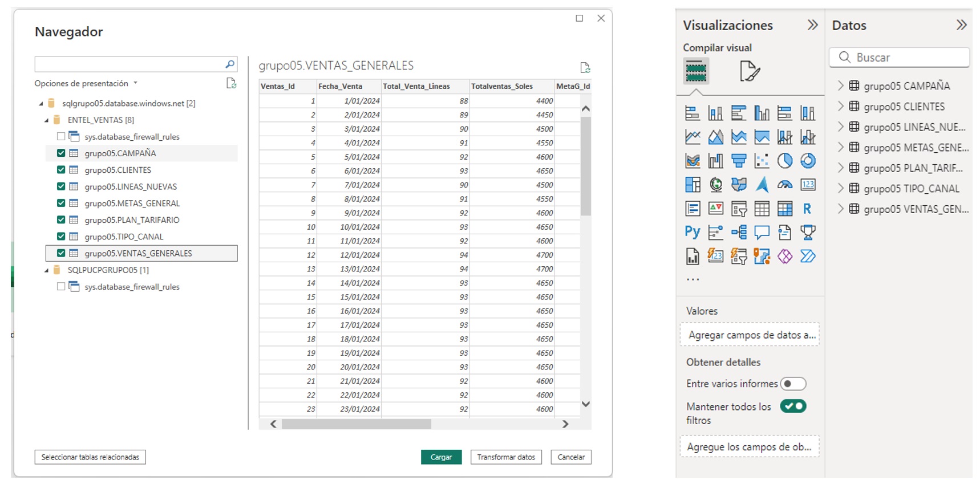Click the preview horizontal scrollbar thumb
The height and width of the screenshot is (484, 980).
point(357,424)
